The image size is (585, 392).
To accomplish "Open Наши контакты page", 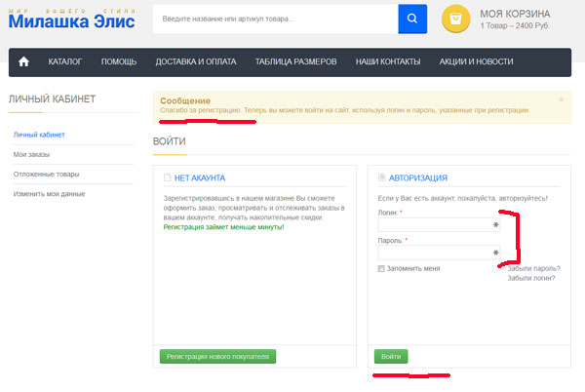I will click(x=387, y=61).
